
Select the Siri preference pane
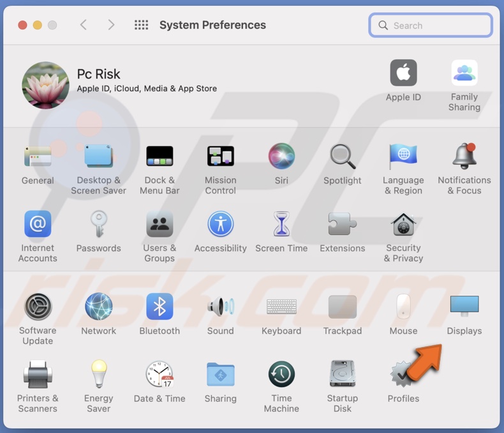281,156
